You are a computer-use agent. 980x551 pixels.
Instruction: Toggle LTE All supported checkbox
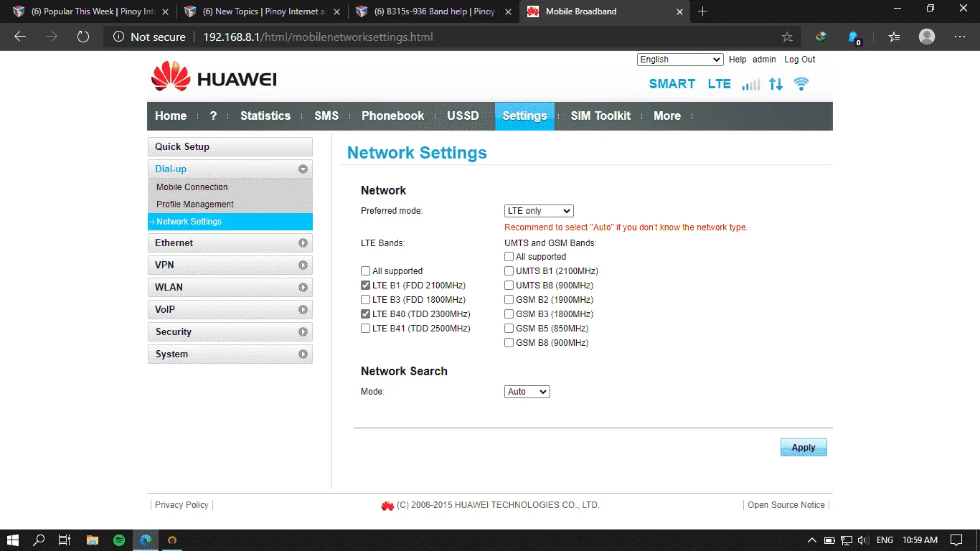[x=366, y=271]
